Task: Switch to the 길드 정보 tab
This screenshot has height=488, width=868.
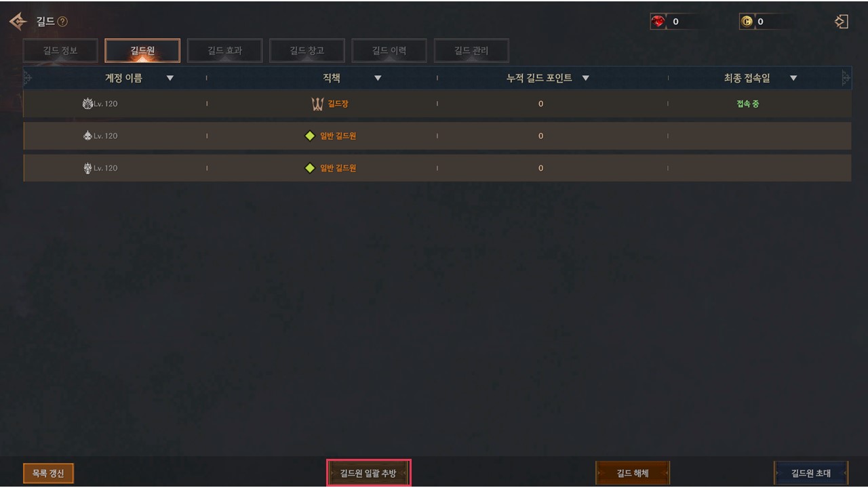Action: (60, 51)
